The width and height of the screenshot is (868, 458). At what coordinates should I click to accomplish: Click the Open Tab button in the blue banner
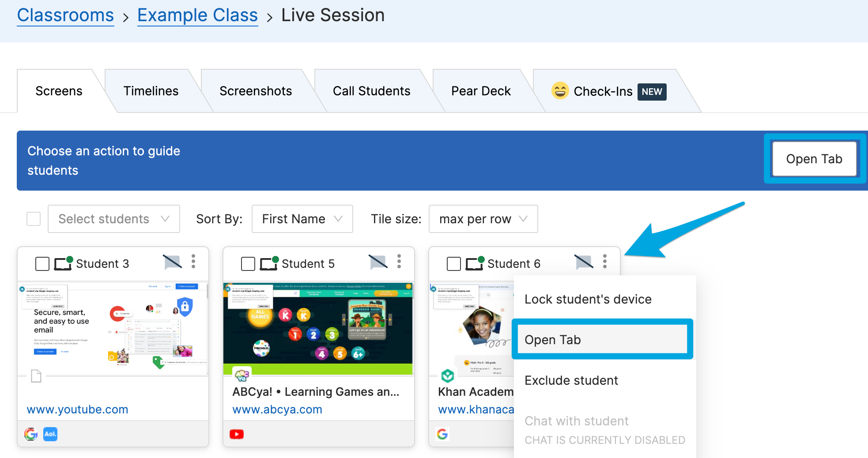[x=814, y=159]
